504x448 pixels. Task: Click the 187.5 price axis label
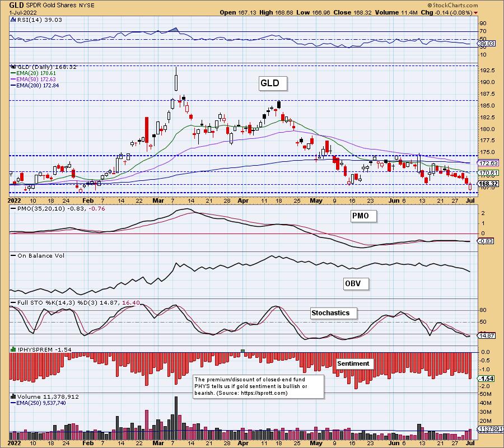tap(488, 94)
